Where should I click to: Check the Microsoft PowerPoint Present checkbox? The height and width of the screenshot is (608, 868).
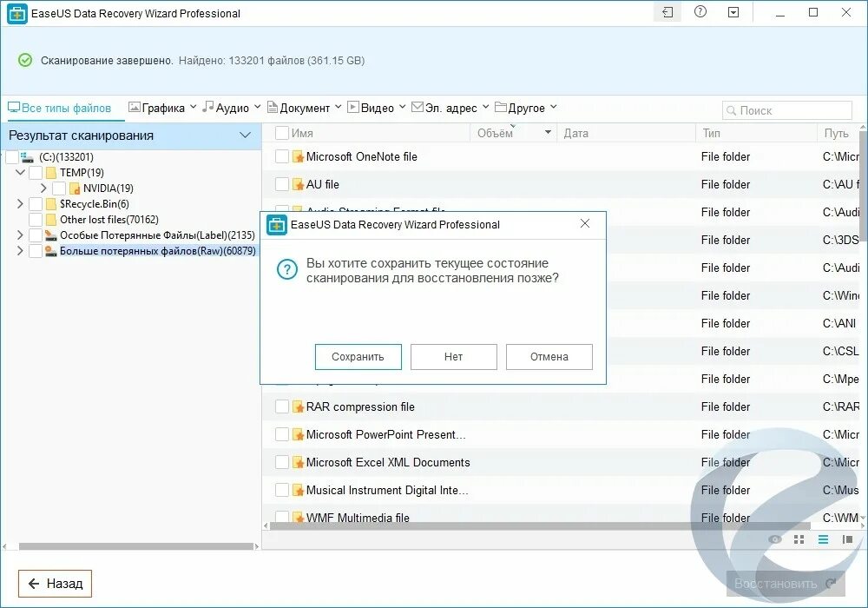282,434
